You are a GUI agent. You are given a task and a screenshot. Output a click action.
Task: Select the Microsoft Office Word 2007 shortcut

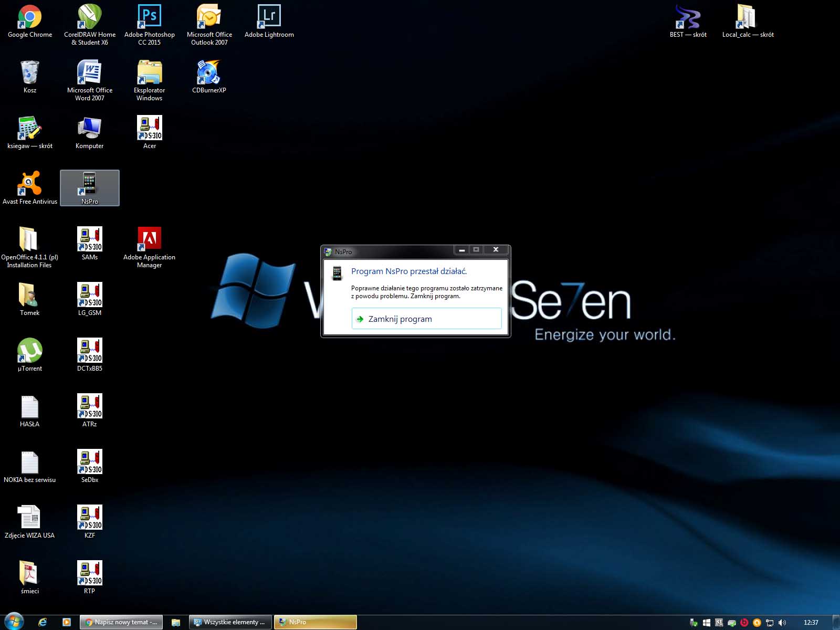tap(90, 81)
